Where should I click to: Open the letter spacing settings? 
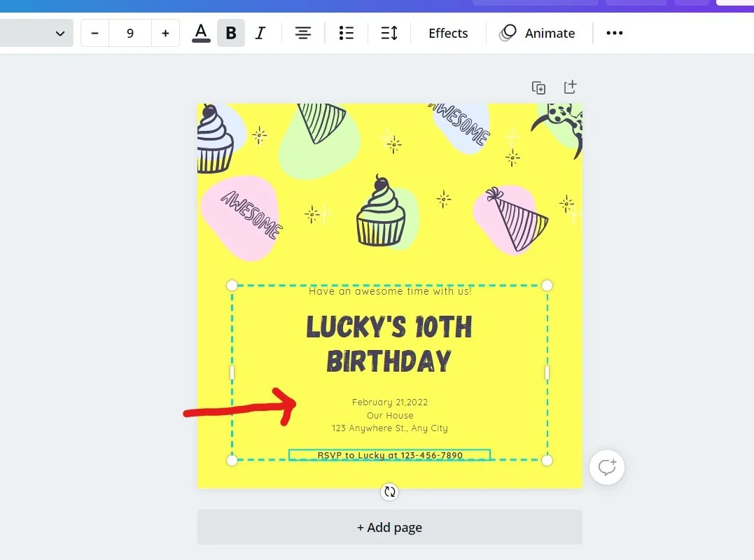[389, 32]
